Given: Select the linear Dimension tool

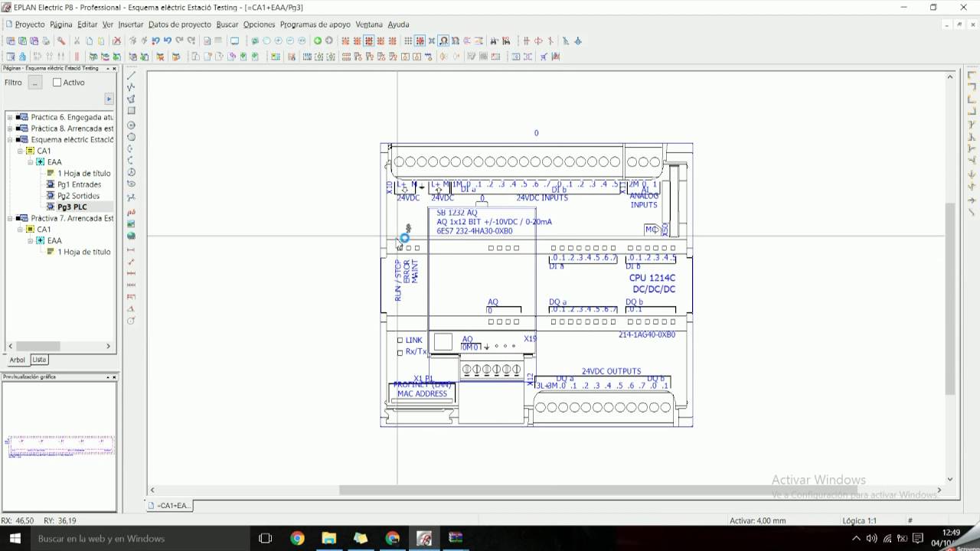Looking at the screenshot, I should pos(131,249).
